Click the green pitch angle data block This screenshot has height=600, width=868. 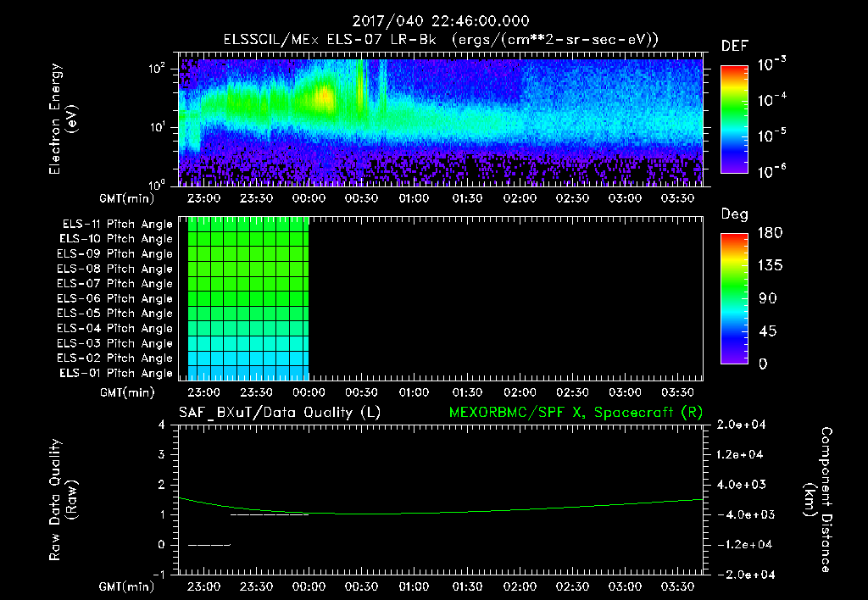[x=248, y=298]
